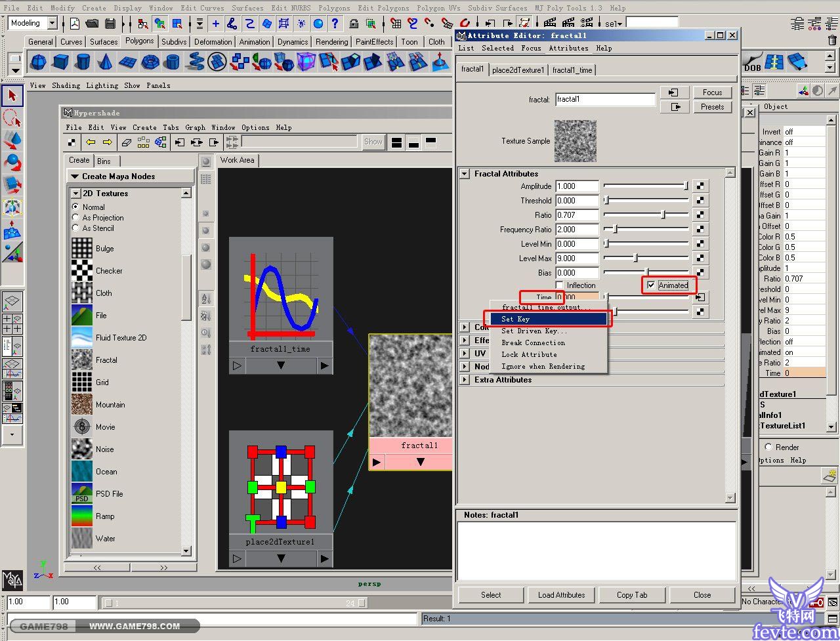Click Amplitude map connection checker button
The height and width of the screenshot is (641, 840).
[700, 186]
